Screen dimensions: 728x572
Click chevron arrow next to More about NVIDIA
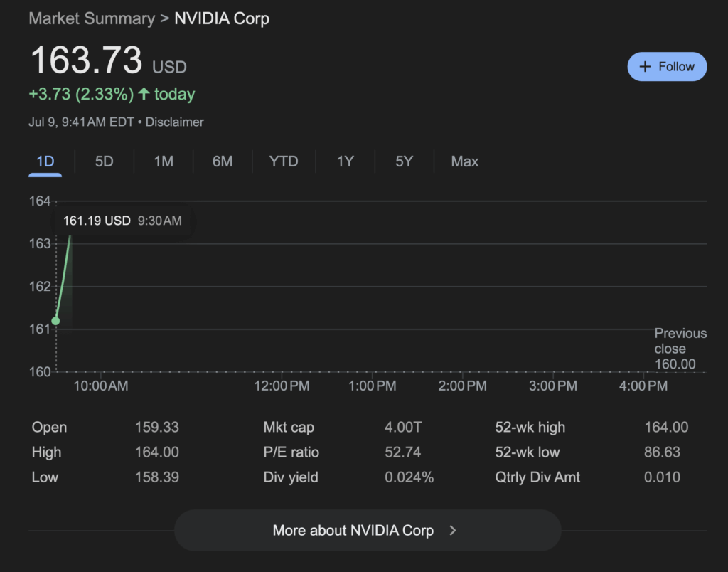point(453,531)
